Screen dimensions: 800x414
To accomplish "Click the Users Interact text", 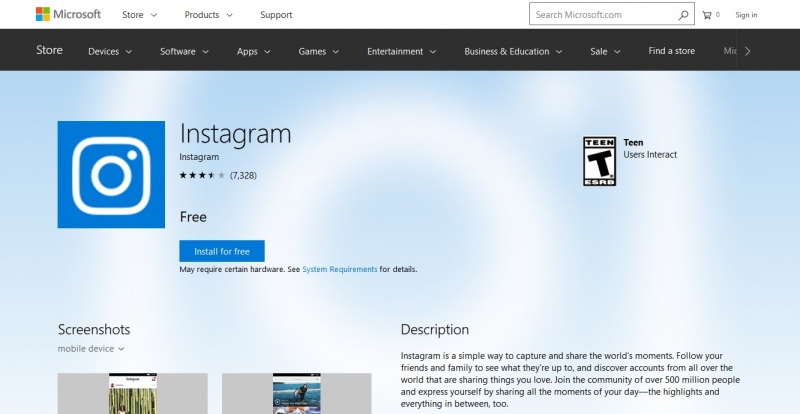I will pyautogui.click(x=650, y=155).
